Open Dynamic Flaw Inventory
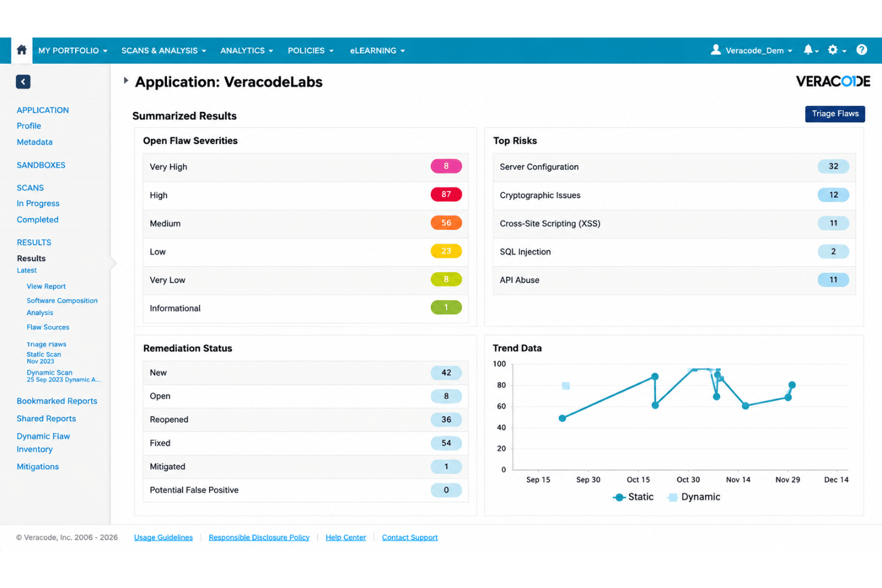The width and height of the screenshot is (882, 588). tap(43, 443)
